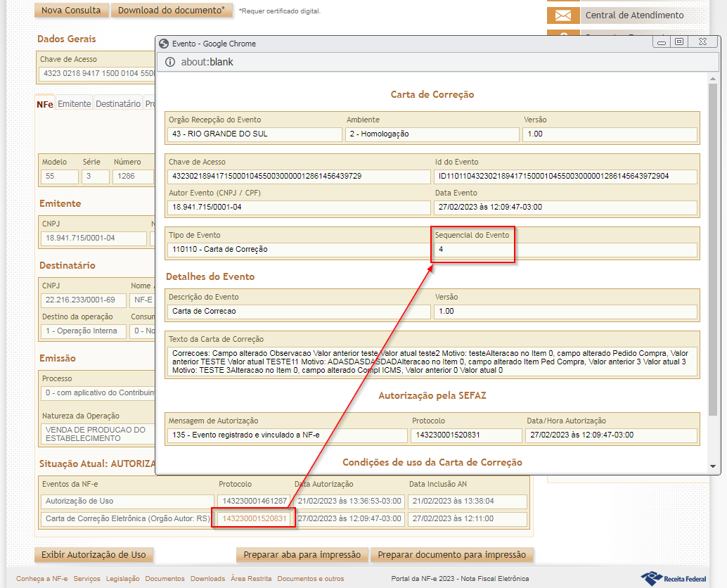Click the Texto da Carta de Correção content
Image resolution: width=727 pixels, height=588 pixels.
coord(432,362)
